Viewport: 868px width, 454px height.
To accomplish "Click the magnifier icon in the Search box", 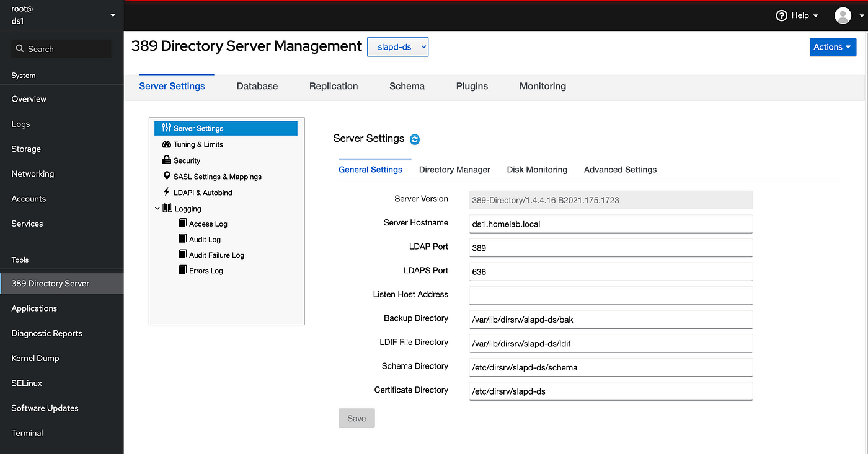I will click(x=20, y=48).
